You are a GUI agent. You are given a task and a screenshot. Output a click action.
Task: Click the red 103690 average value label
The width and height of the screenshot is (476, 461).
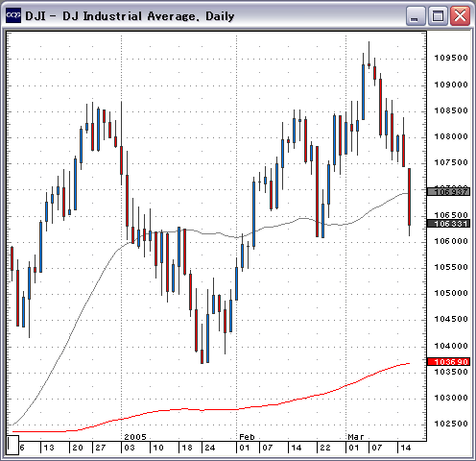(448, 362)
